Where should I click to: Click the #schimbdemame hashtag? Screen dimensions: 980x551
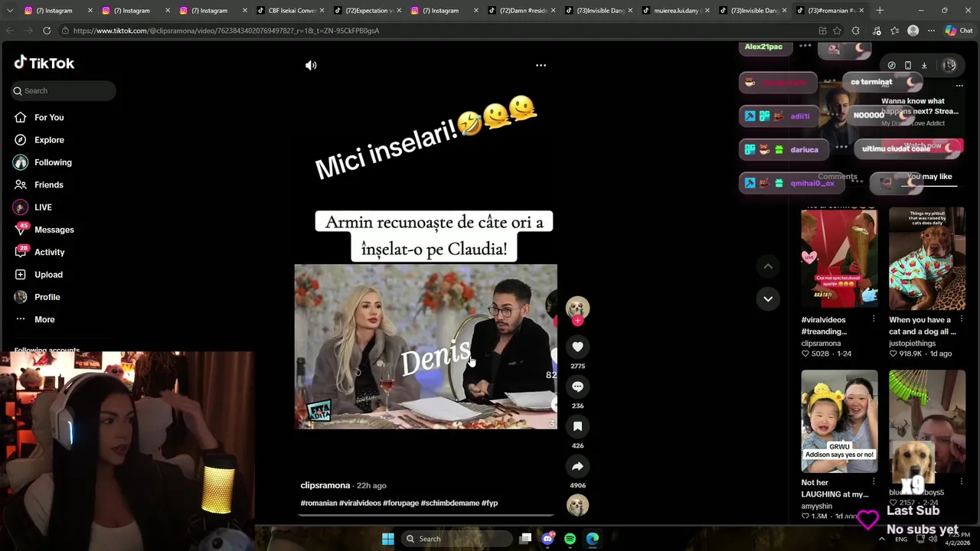pyautogui.click(x=449, y=503)
